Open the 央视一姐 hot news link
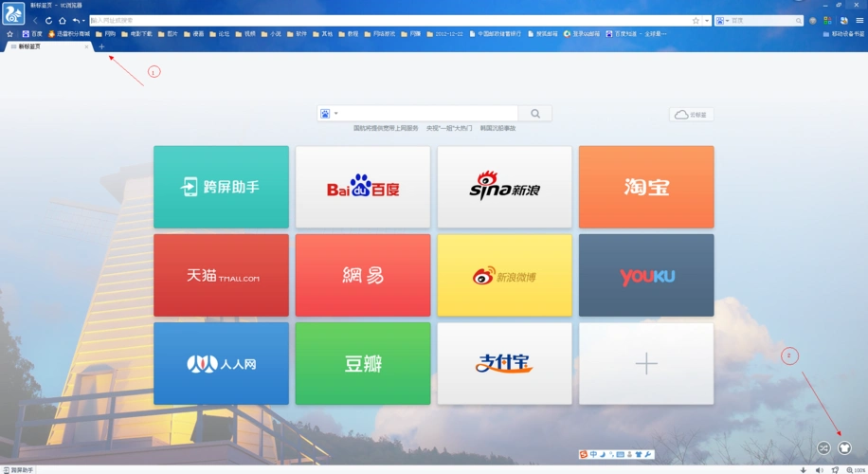This screenshot has height=474, width=868. coord(449,129)
